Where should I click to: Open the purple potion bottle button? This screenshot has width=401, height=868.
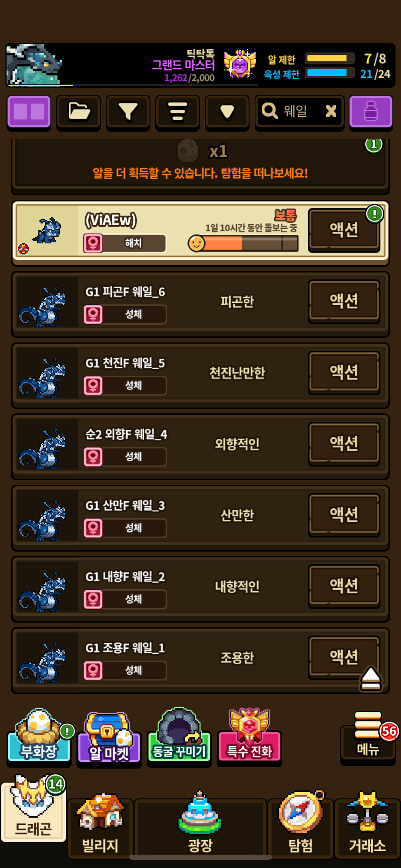[371, 112]
